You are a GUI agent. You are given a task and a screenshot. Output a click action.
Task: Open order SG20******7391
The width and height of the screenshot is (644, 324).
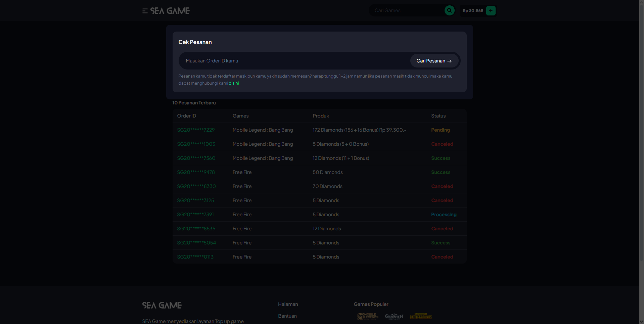tap(195, 215)
